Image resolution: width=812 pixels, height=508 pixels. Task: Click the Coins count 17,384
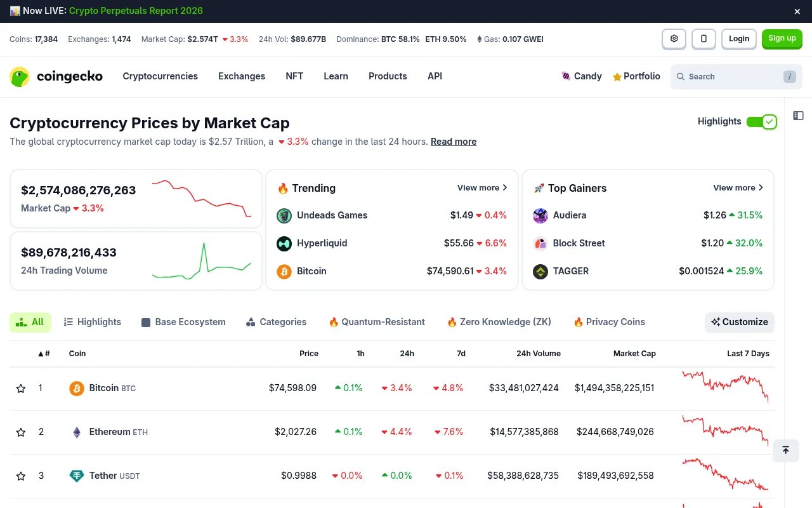coord(46,39)
